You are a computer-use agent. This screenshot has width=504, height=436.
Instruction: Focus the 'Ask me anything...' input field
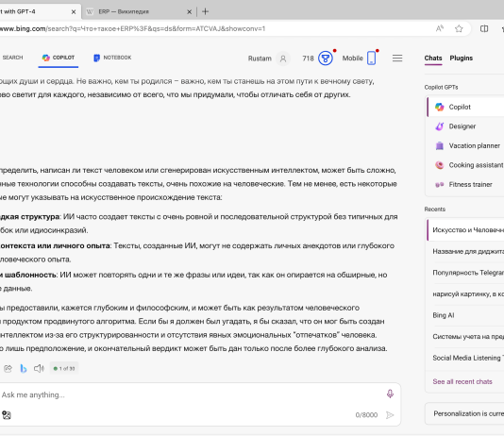tap(190, 394)
